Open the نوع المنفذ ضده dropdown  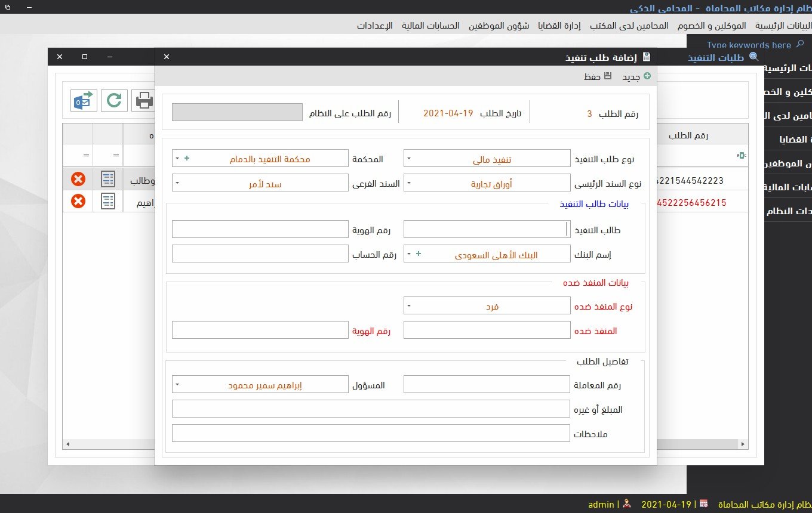(x=409, y=307)
